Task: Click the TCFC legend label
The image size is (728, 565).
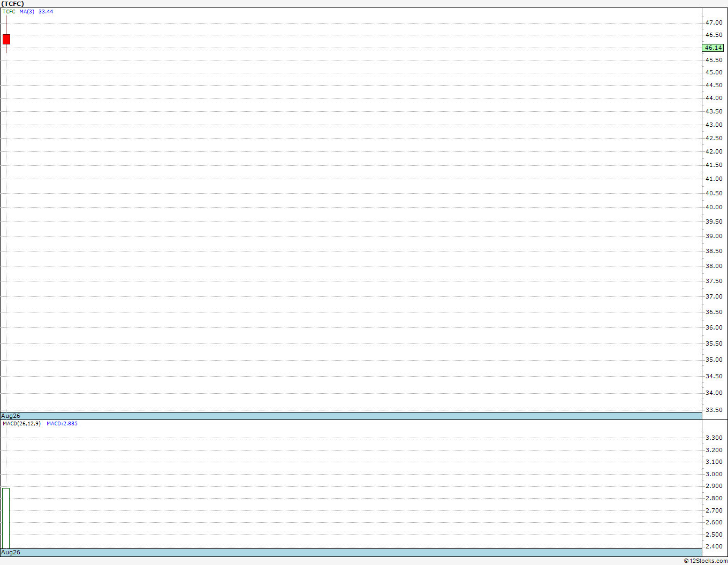Action: pyautogui.click(x=9, y=11)
